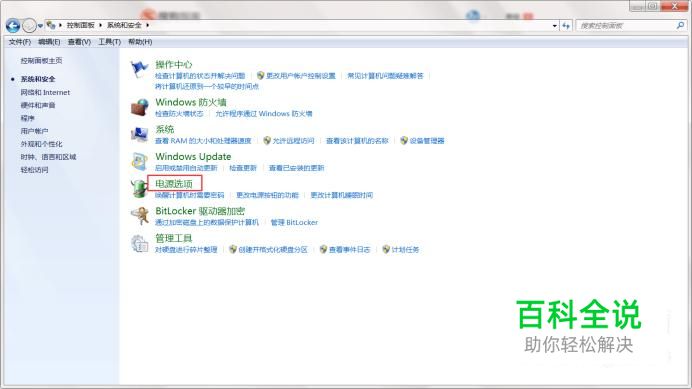This screenshot has height=389, width=692.
Task: Click 检查更新 link
Action: pos(243,168)
